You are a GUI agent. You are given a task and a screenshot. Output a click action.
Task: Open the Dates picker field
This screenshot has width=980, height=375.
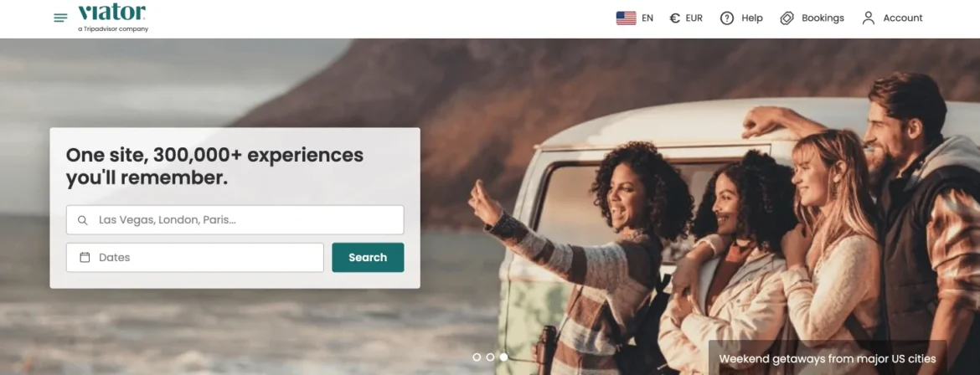(x=195, y=258)
